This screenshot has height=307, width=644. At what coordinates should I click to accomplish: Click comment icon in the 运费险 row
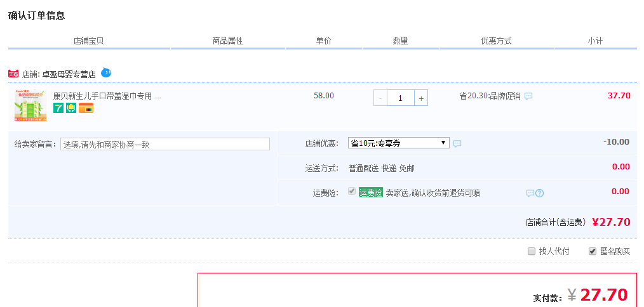pyautogui.click(x=530, y=193)
